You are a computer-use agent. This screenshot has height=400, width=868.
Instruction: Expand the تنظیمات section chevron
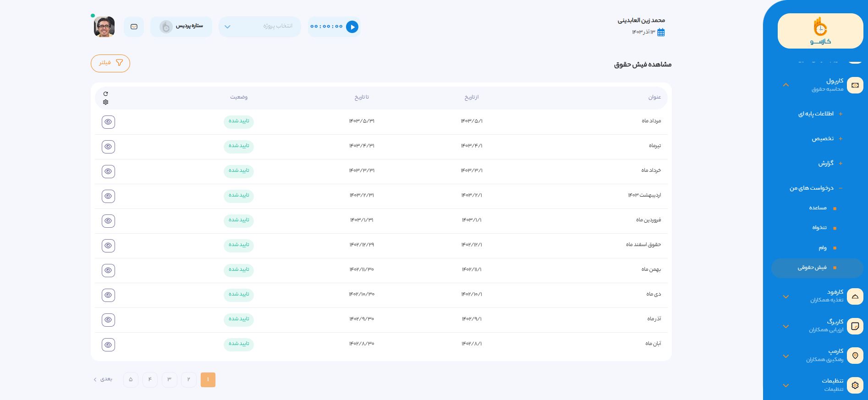pos(786,385)
